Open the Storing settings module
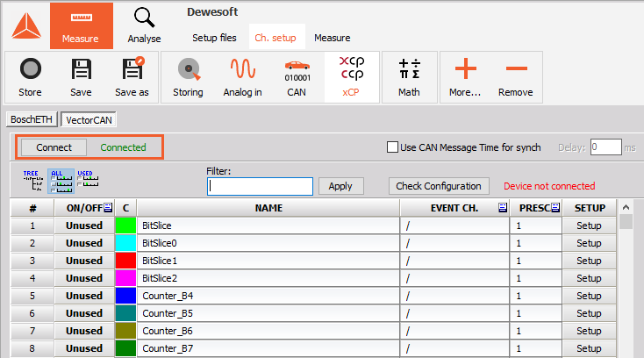This screenshot has width=644, height=358. (188, 77)
